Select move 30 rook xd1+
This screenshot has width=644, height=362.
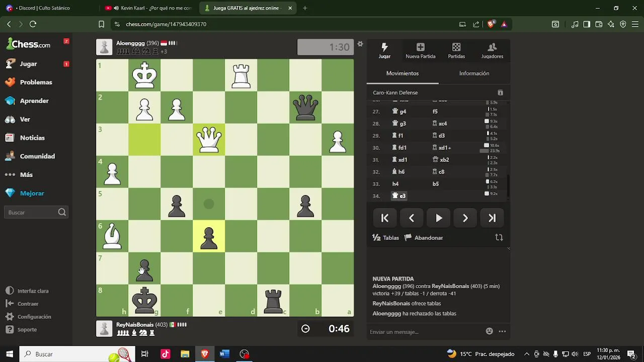(442, 148)
